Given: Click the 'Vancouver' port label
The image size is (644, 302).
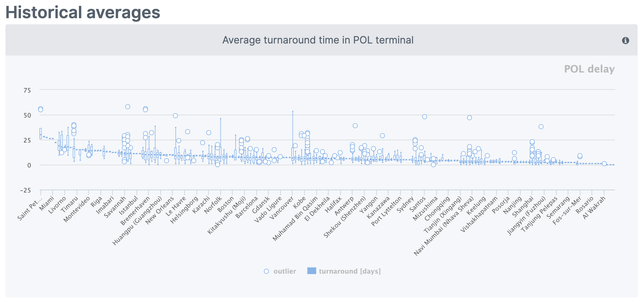Looking at the screenshot, I should coord(282,209).
